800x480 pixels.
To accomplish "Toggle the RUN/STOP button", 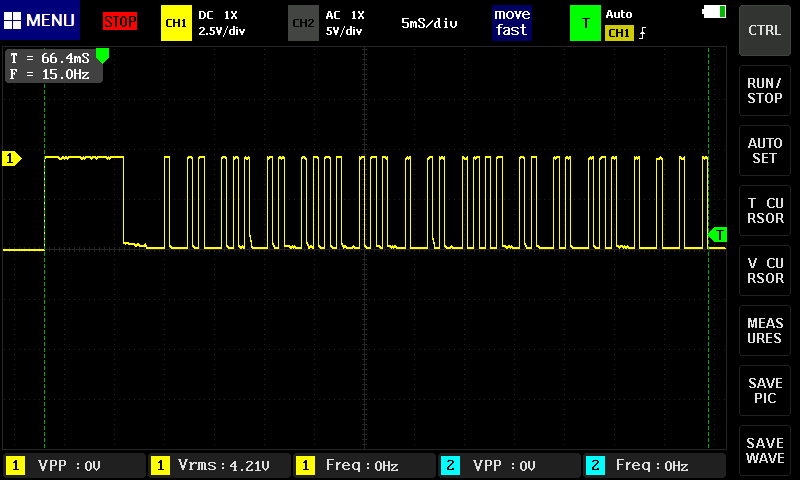I will coord(765,91).
